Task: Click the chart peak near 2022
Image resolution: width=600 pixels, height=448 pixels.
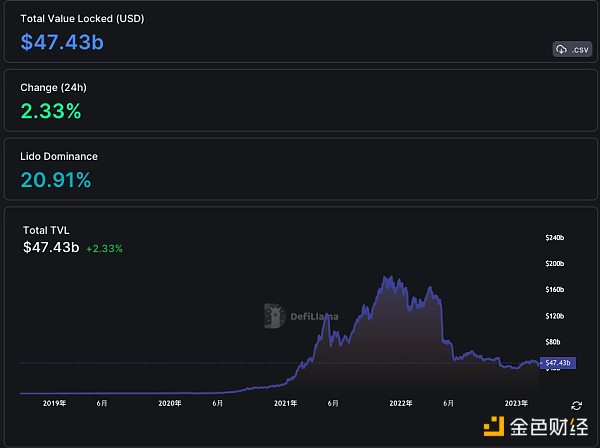Action: [x=386, y=278]
